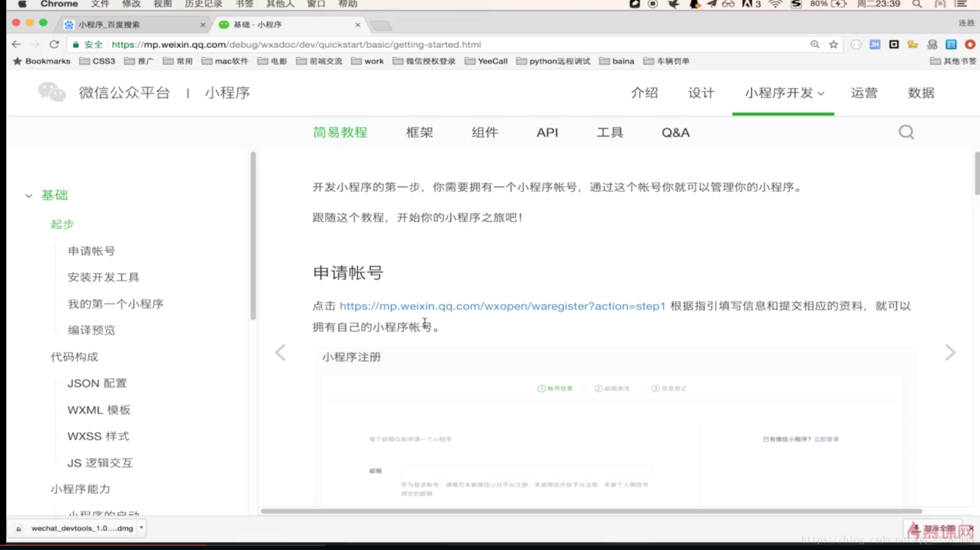The height and width of the screenshot is (550, 980).
Task: Go to 代码构成 in the sidebar
Action: [x=74, y=357]
